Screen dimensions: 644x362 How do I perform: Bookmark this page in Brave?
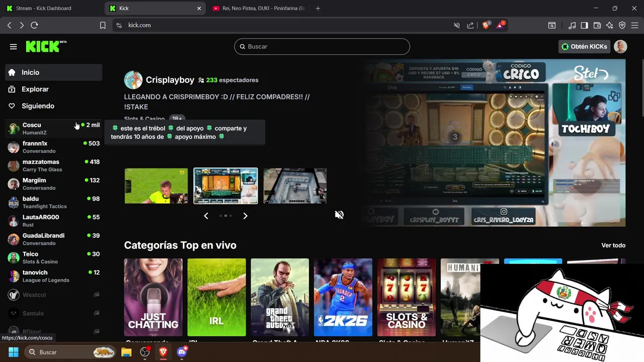coord(103,25)
